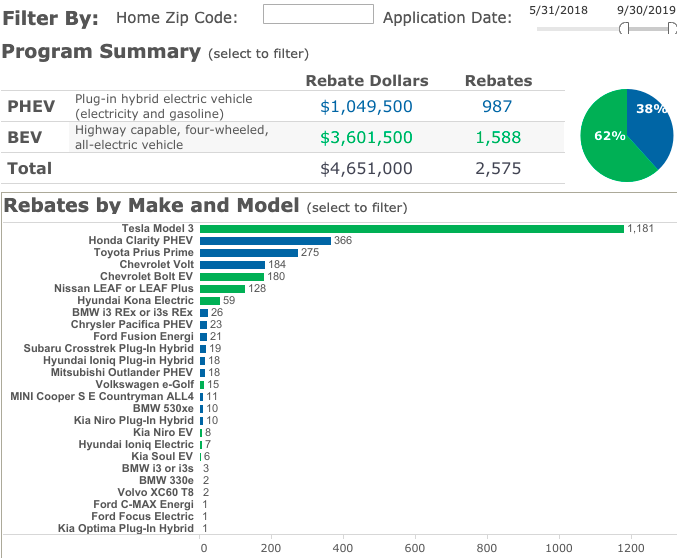
Task: Click the BMW i3 or i3s label
Action: pyautogui.click(x=158, y=469)
